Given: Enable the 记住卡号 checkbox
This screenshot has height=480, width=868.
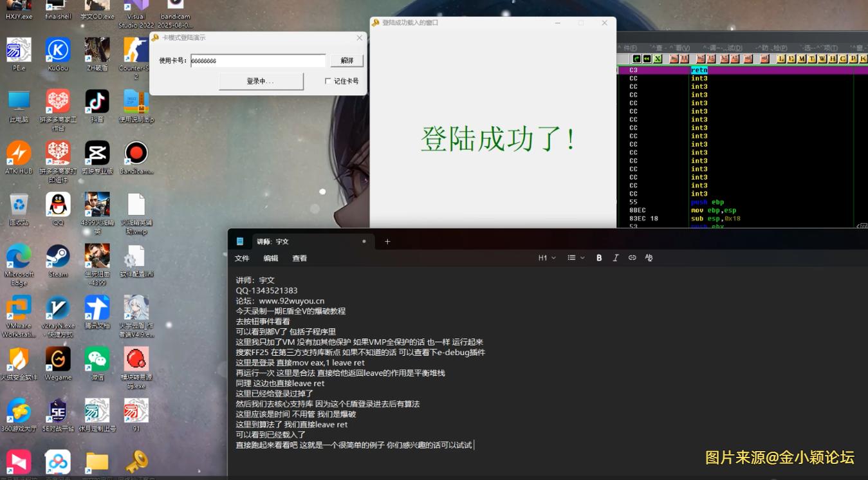Looking at the screenshot, I should pyautogui.click(x=328, y=81).
